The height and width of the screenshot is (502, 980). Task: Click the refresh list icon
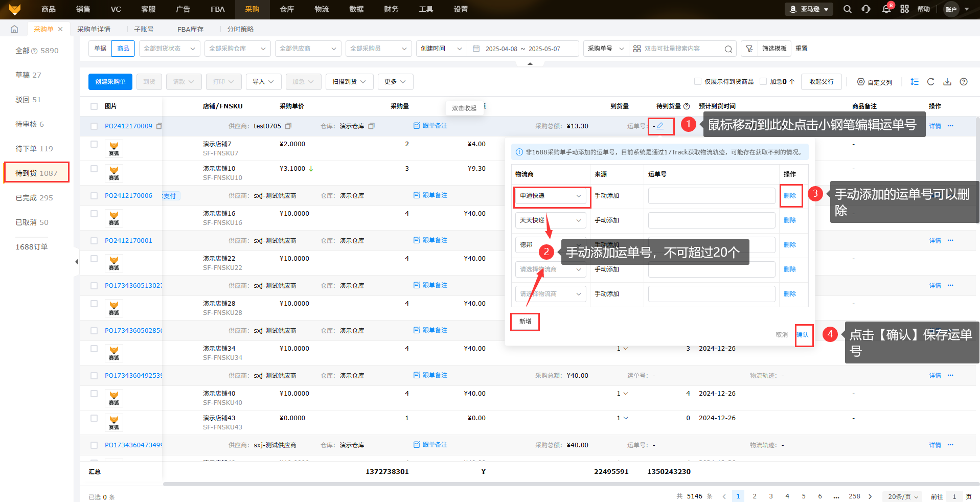point(930,82)
